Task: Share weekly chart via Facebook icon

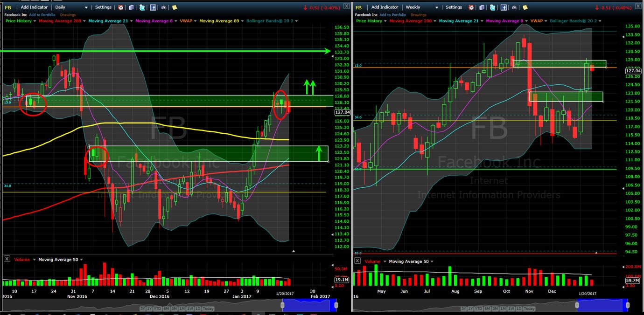Action: 504,7
